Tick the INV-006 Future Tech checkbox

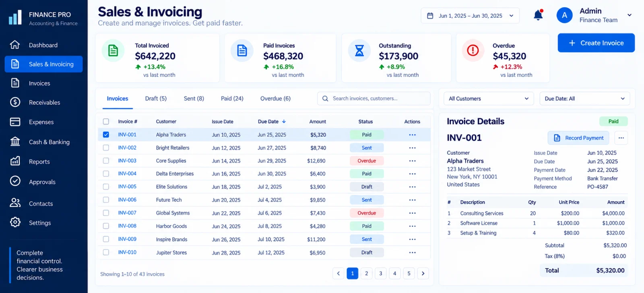[x=106, y=200]
